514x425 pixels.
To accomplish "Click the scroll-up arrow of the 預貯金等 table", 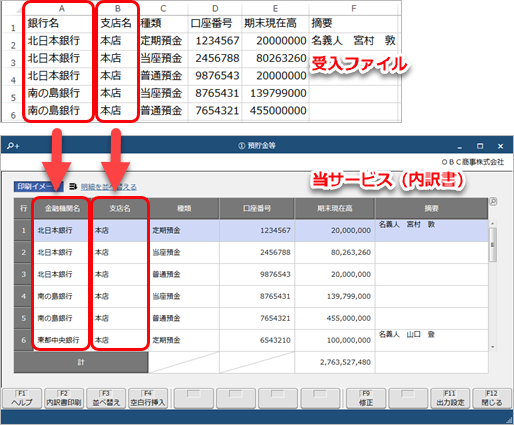I will click(x=493, y=223).
